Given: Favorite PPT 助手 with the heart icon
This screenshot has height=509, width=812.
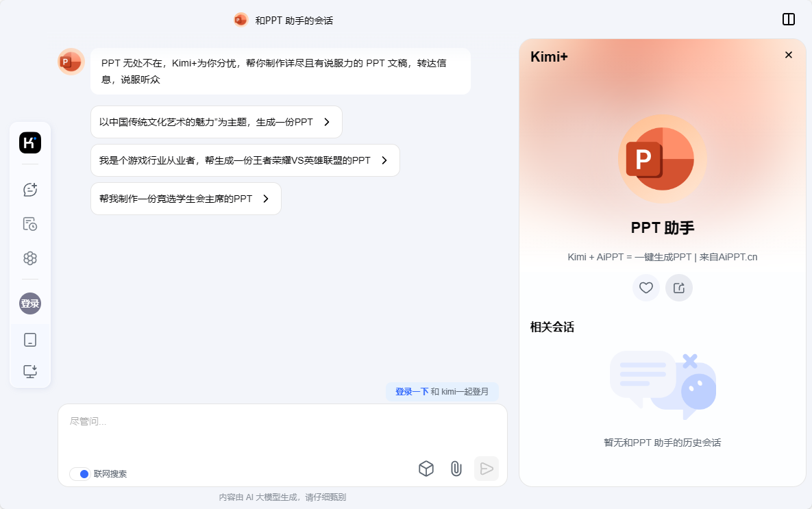Looking at the screenshot, I should coord(645,288).
